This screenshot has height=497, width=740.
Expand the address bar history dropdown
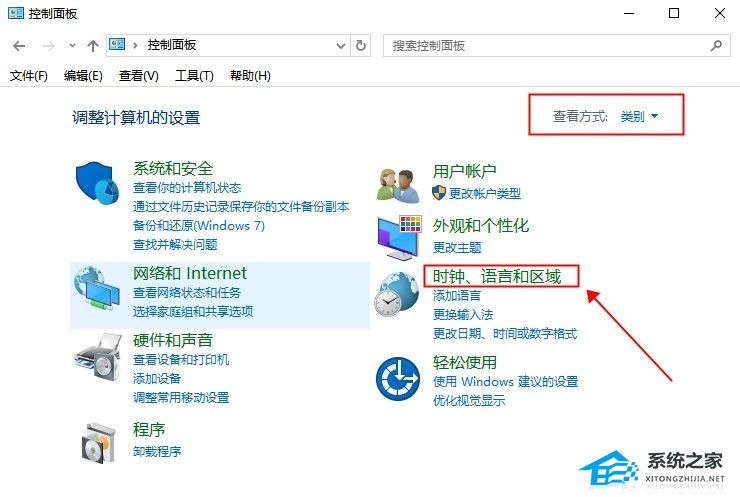tap(341, 46)
